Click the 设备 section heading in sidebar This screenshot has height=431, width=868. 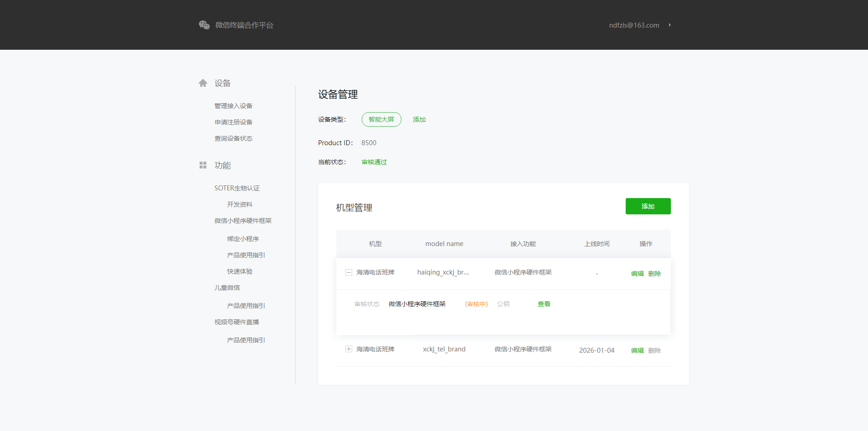pos(222,83)
